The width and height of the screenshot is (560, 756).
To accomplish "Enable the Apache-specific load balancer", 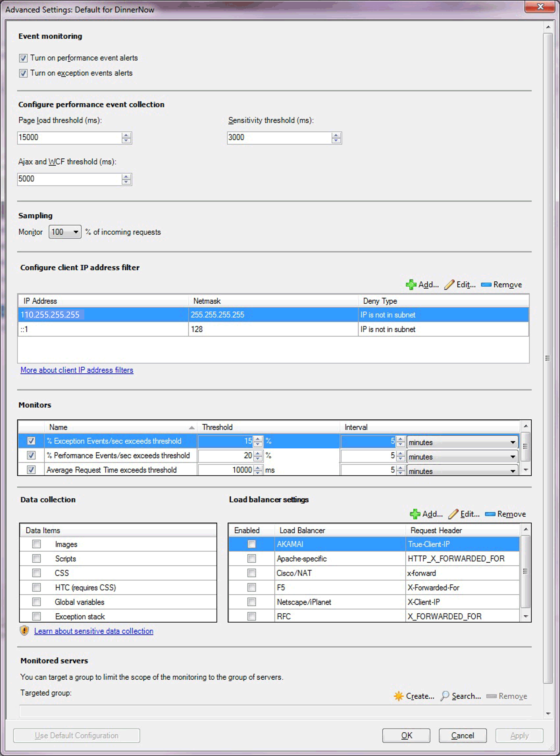I will [252, 558].
